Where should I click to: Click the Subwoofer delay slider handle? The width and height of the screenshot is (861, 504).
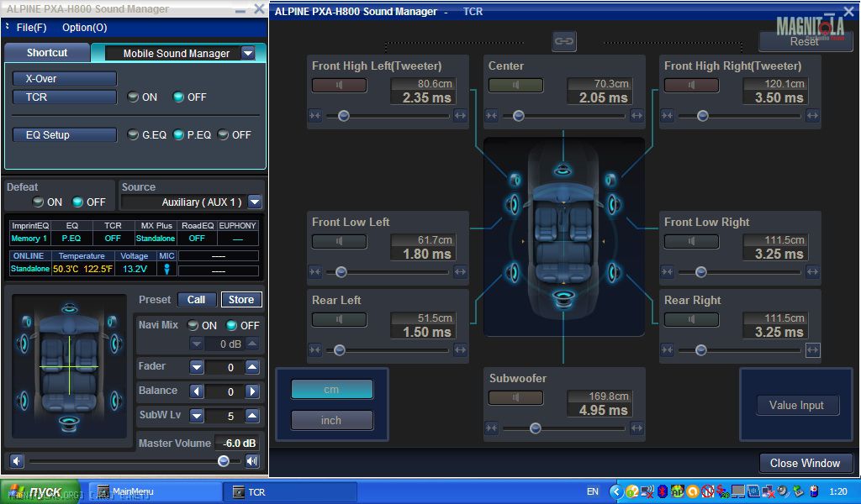[536, 428]
